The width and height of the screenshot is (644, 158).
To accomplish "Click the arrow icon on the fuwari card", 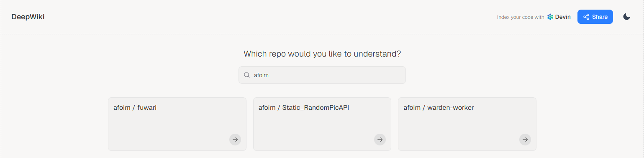I will click(x=235, y=140).
